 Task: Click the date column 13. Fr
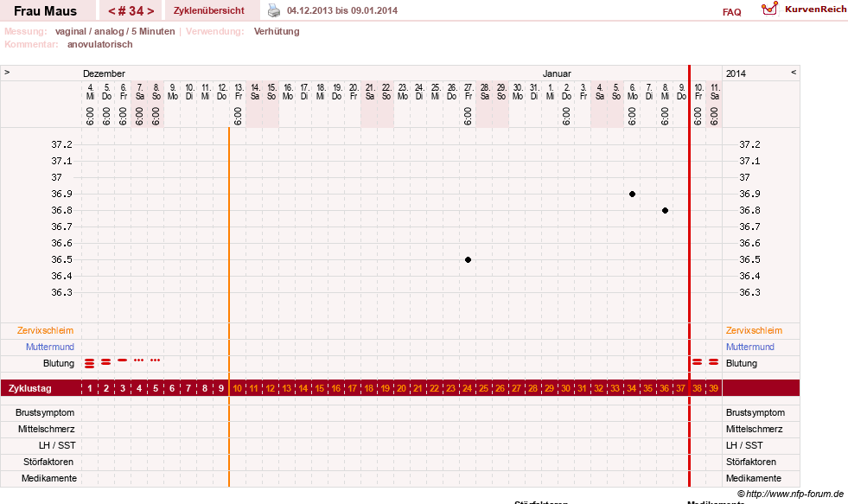click(x=238, y=92)
